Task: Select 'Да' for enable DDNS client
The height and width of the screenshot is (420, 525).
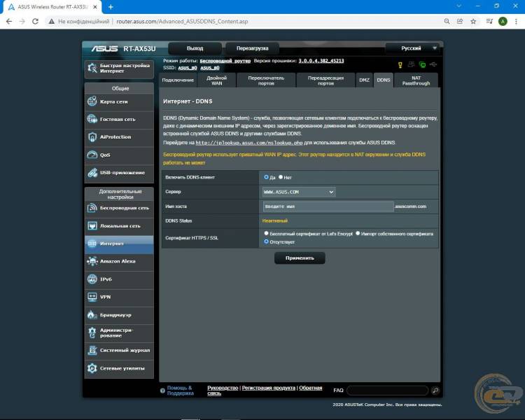Action: [266, 177]
